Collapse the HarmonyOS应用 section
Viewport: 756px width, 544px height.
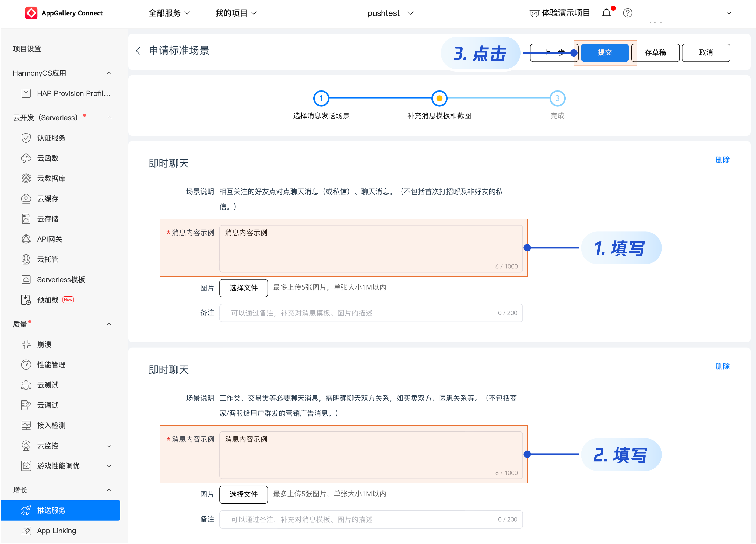109,73
